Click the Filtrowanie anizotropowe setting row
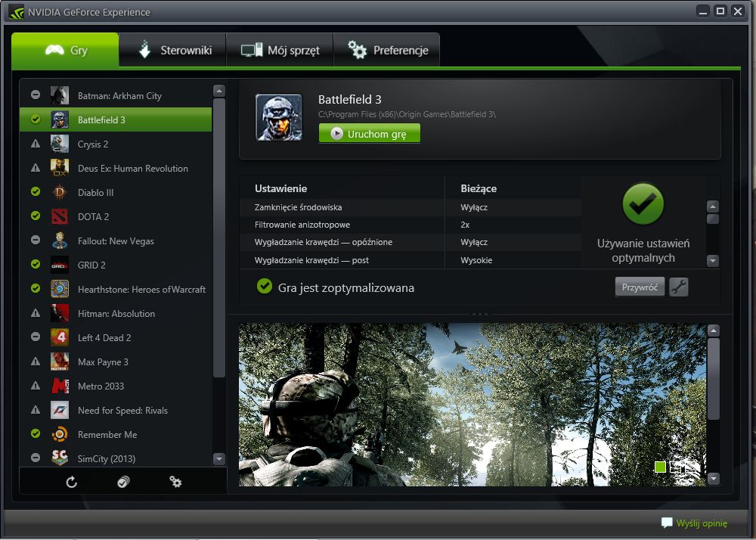Viewport: 756px width, 540px height. tap(411, 225)
